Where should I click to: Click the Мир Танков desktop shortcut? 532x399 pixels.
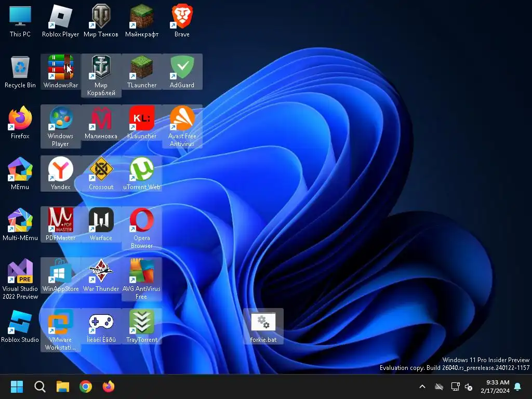tap(101, 21)
